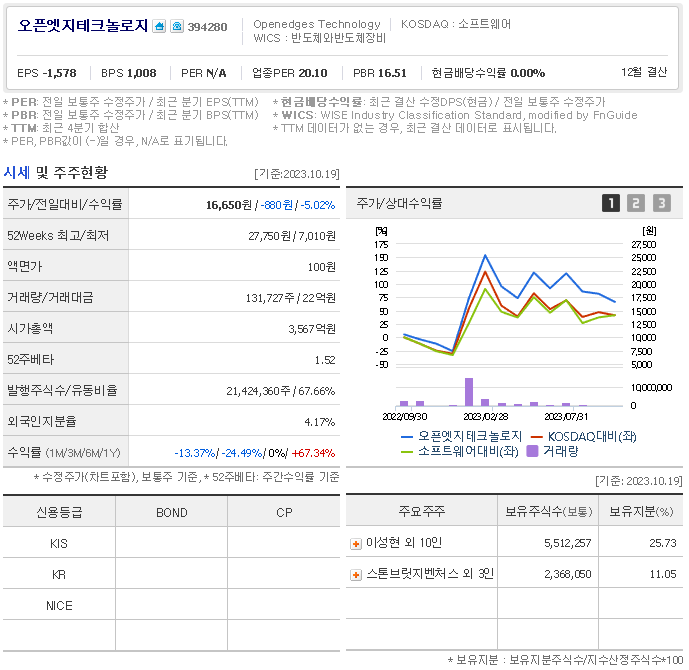Click the 거래량 purple legend entry
Screen dimensions: 689x670
click(552, 451)
